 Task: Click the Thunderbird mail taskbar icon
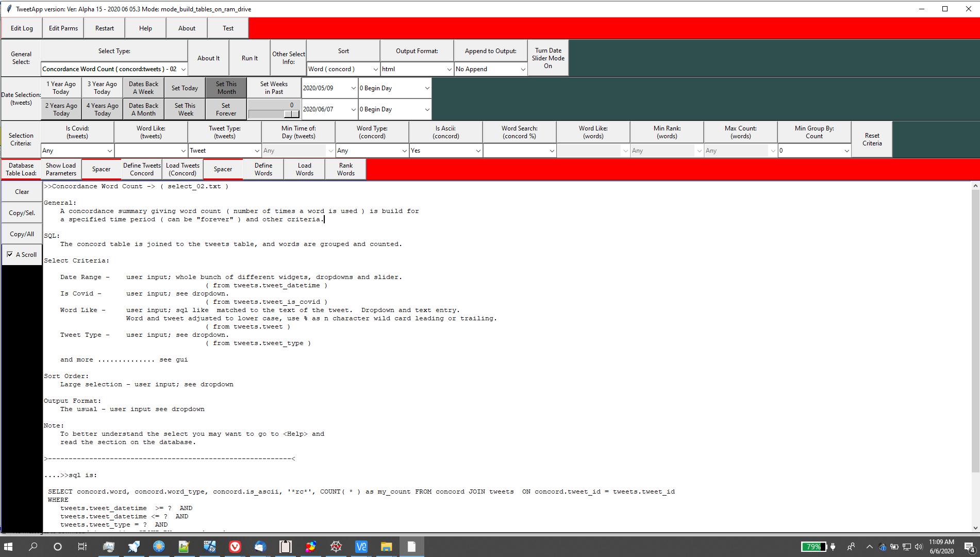point(260,547)
